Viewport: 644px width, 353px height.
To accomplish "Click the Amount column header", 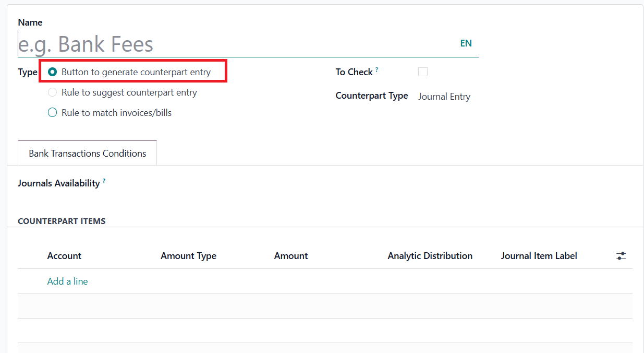I will click(x=291, y=256).
